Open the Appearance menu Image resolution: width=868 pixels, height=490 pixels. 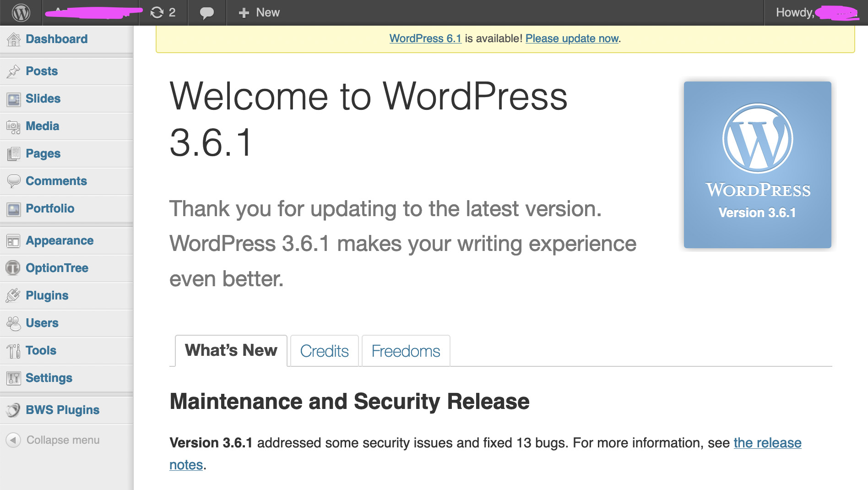60,240
